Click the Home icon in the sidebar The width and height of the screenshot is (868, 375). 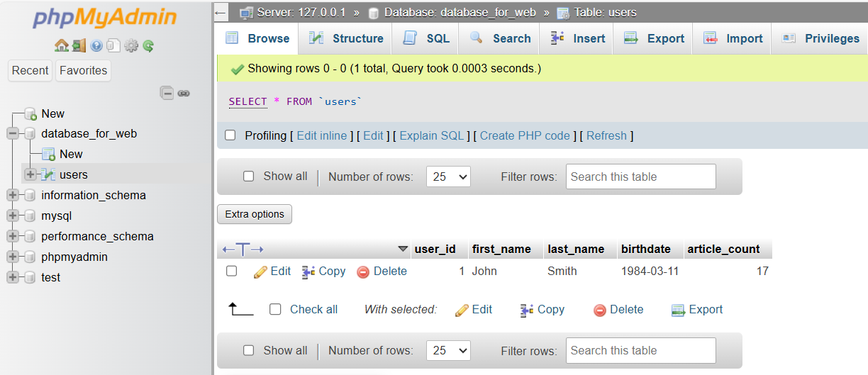[61, 46]
